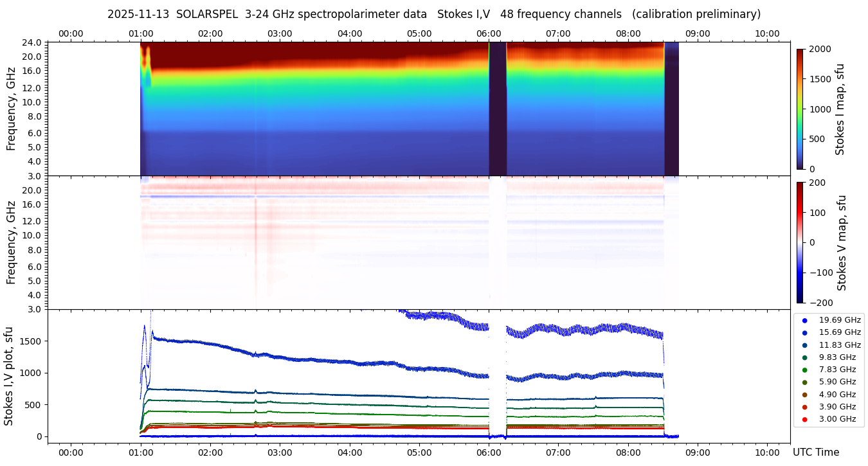Click the green 7.83 GHz legend marker
Image resolution: width=868 pixels, height=466 pixels.
pyautogui.click(x=804, y=370)
